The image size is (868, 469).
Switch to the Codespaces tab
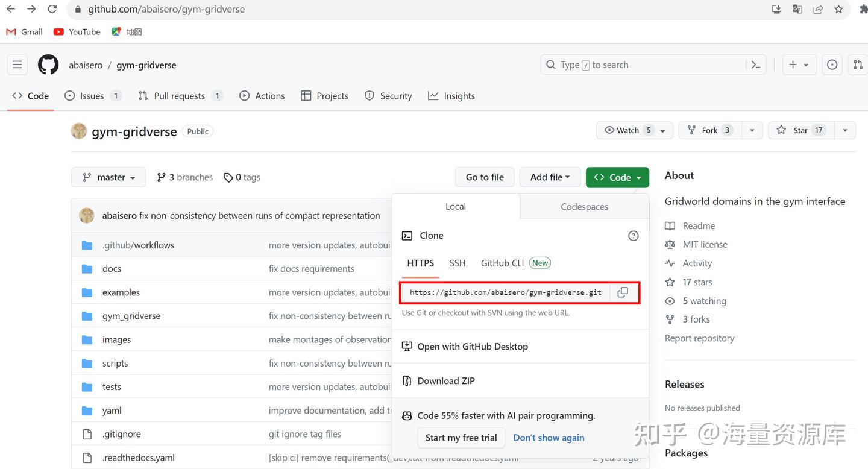tap(583, 206)
